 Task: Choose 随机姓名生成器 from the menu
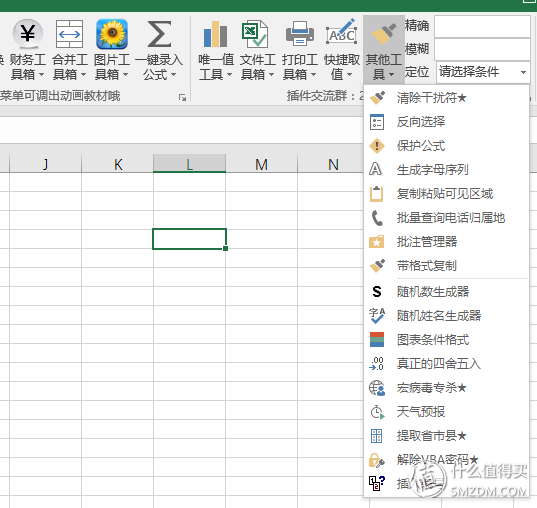446,315
